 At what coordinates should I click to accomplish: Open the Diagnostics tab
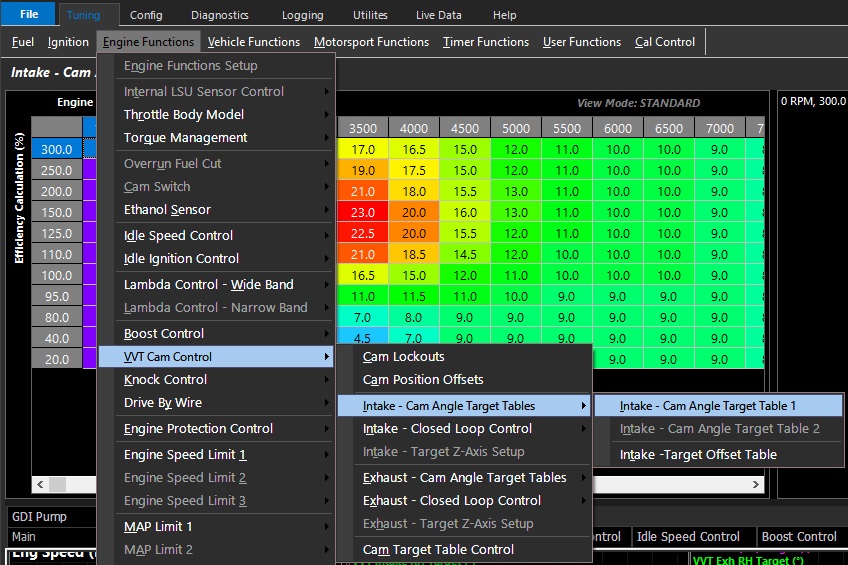point(220,15)
